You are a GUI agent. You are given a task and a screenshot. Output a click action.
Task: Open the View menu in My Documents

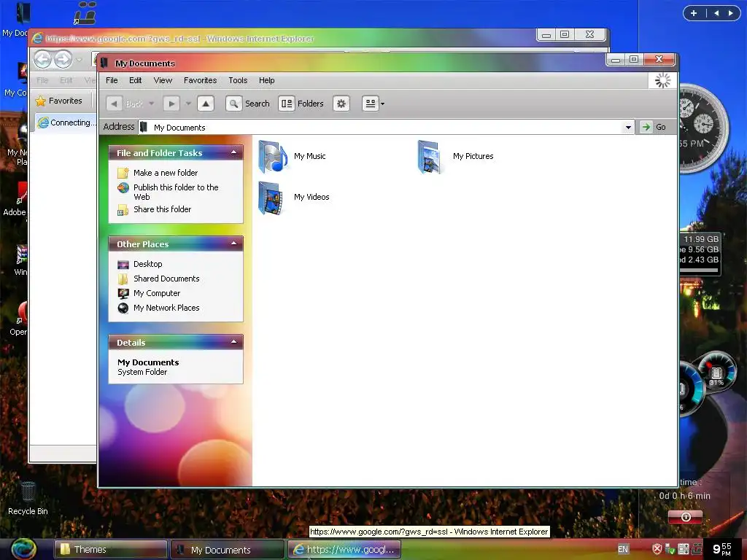click(163, 80)
